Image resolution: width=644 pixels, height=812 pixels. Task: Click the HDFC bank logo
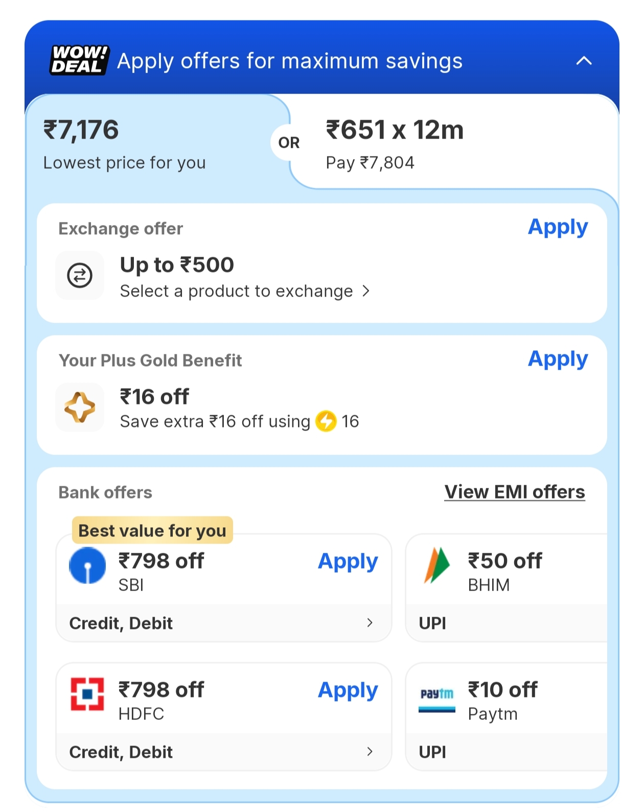coord(87,694)
